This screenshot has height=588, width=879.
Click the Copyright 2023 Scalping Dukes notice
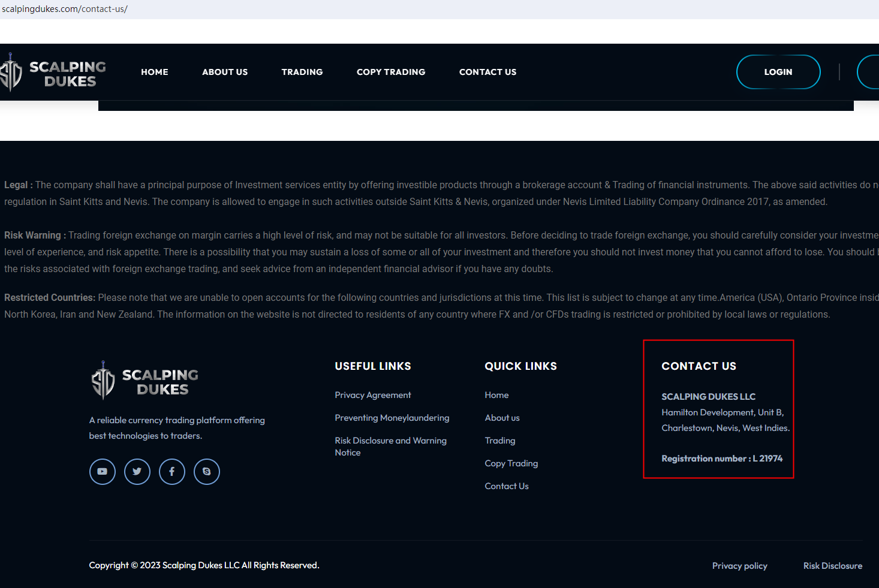pyautogui.click(x=204, y=565)
